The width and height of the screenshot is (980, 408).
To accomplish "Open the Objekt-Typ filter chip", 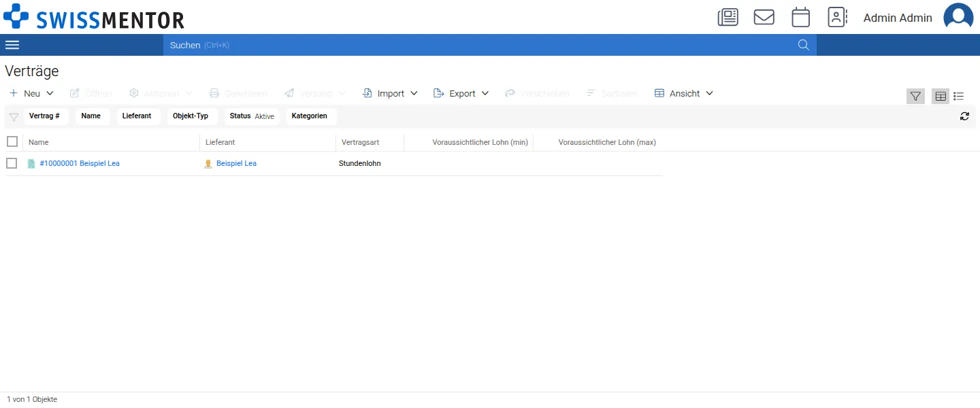I will pos(193,116).
